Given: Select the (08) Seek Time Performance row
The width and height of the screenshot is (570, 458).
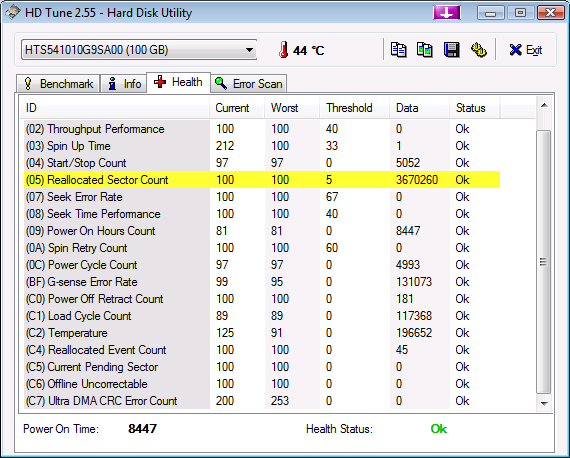Looking at the screenshot, I should point(262,214).
